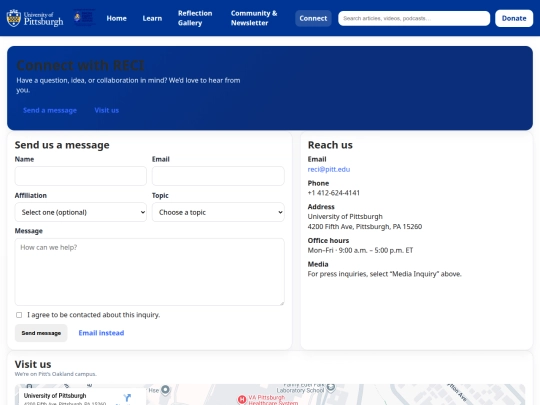
Task: Click the reci@pitt.edu email link
Action: pos(329,169)
